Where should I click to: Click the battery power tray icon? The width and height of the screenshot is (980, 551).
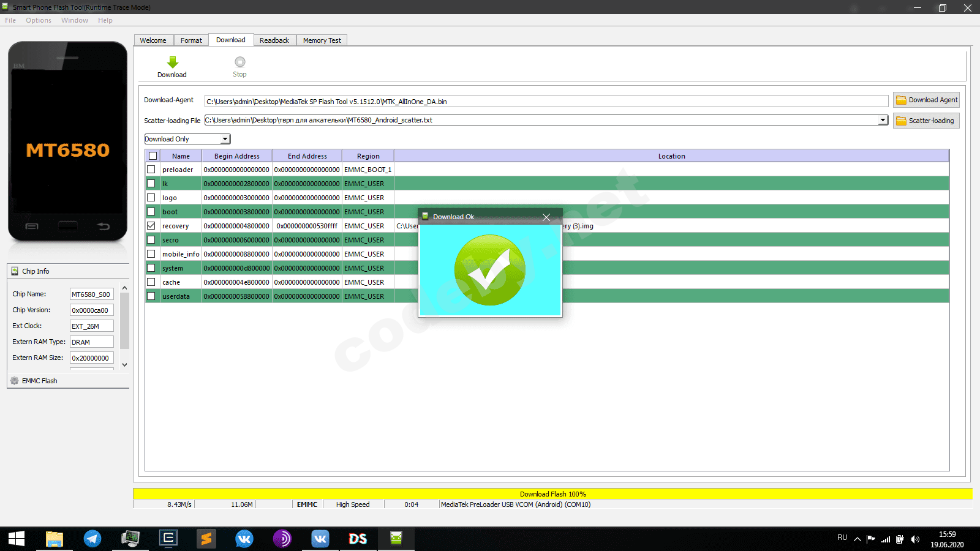click(900, 539)
